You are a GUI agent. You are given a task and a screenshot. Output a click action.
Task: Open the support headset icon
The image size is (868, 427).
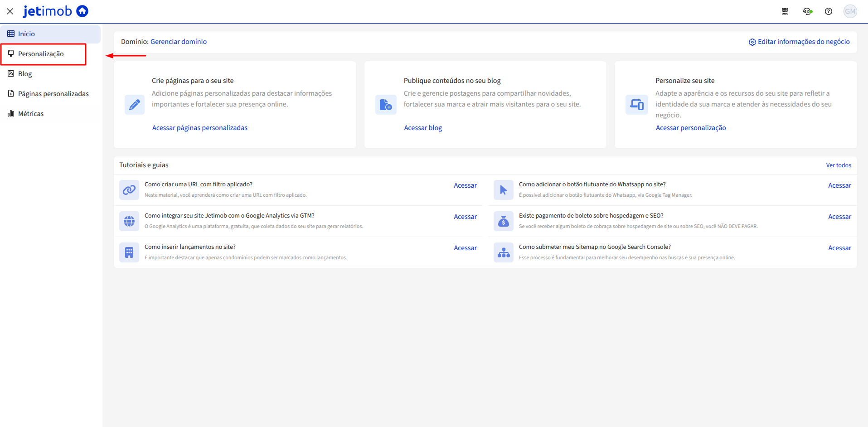point(807,11)
